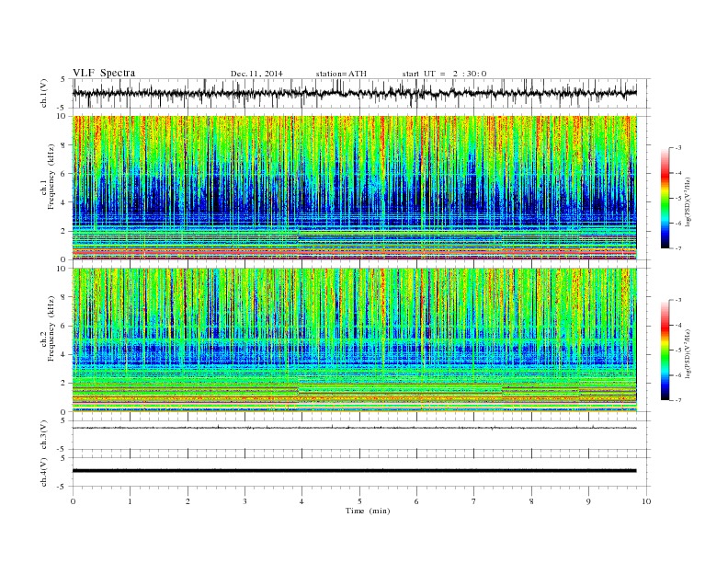Click the "9" tick on the time axis
Screen dimensions: 728x563
[588, 501]
